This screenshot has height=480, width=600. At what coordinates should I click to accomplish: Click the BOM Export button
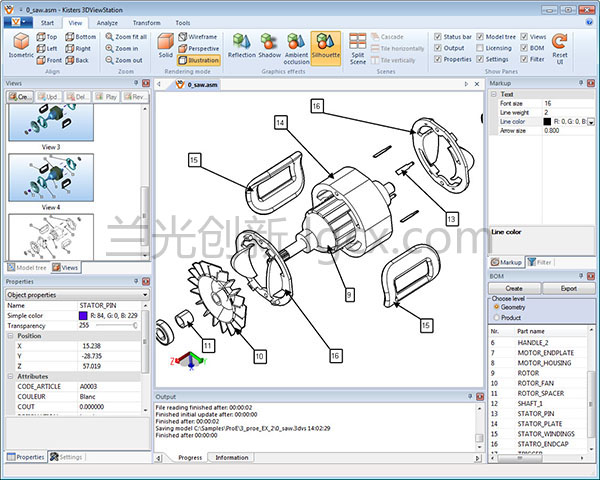(568, 288)
